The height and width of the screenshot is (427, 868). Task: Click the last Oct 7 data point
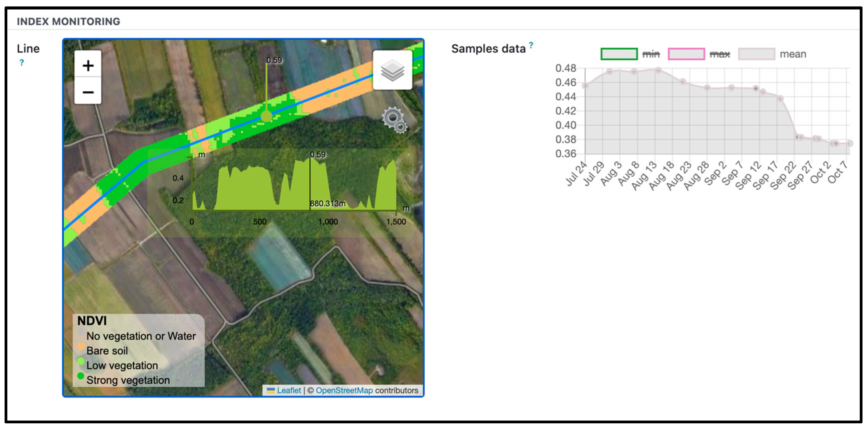pyautogui.click(x=849, y=143)
